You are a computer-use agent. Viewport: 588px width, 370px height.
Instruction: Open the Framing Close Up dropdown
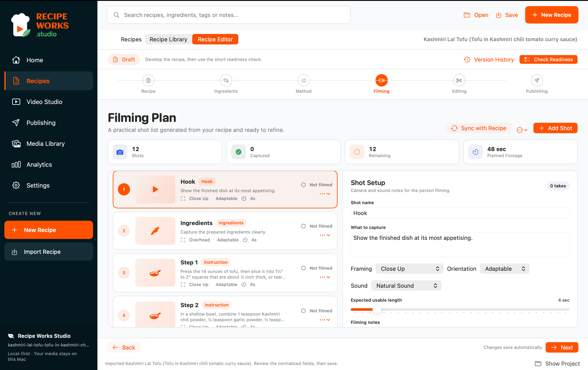tap(409, 269)
